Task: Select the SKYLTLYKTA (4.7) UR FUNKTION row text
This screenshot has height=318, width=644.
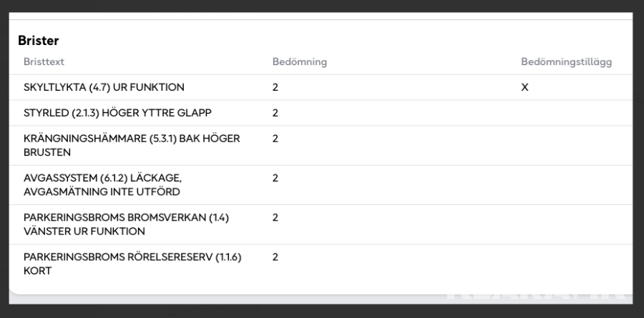Action: tap(104, 87)
